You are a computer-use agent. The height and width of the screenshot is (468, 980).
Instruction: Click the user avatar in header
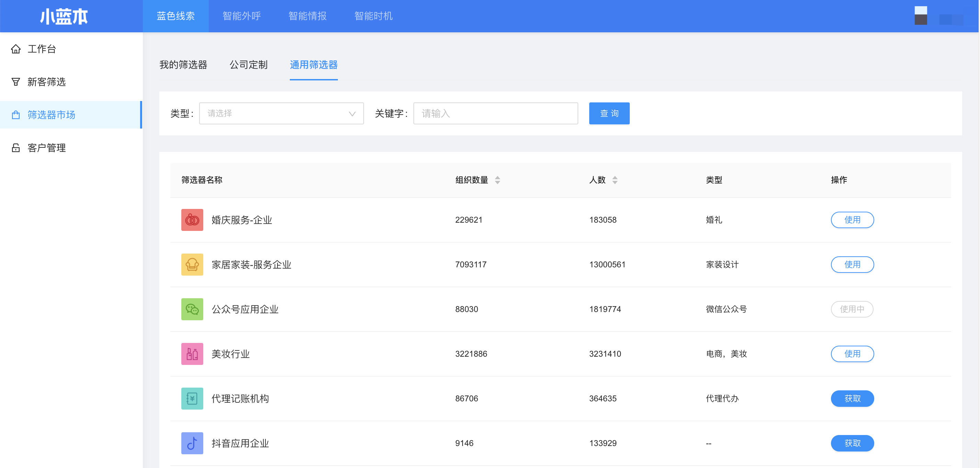point(920,16)
